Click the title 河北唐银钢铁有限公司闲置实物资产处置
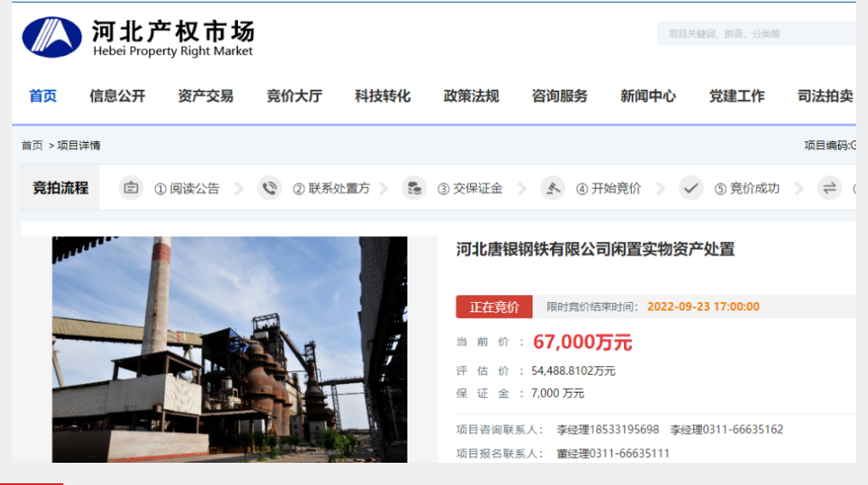The image size is (868, 485). 595,250
